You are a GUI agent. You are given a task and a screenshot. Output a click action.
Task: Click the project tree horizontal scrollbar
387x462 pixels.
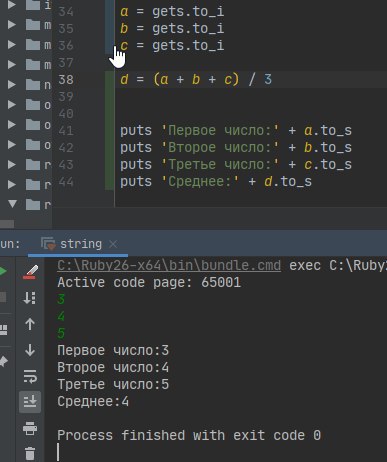coord(7,224)
